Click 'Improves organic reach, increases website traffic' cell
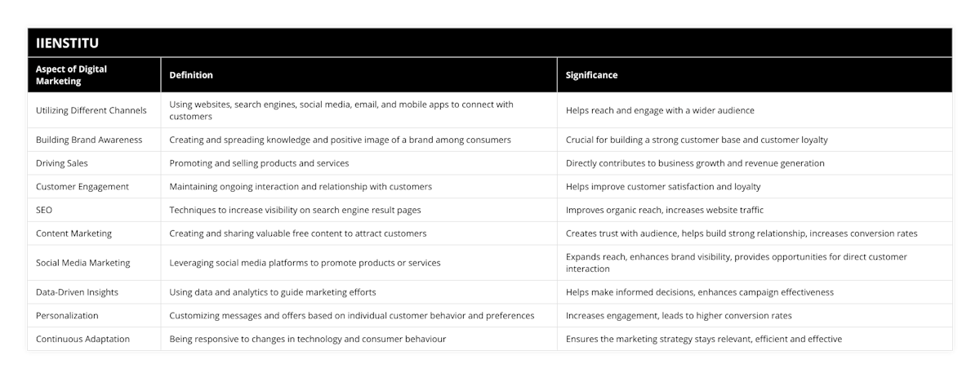980x378 pixels. pos(665,210)
